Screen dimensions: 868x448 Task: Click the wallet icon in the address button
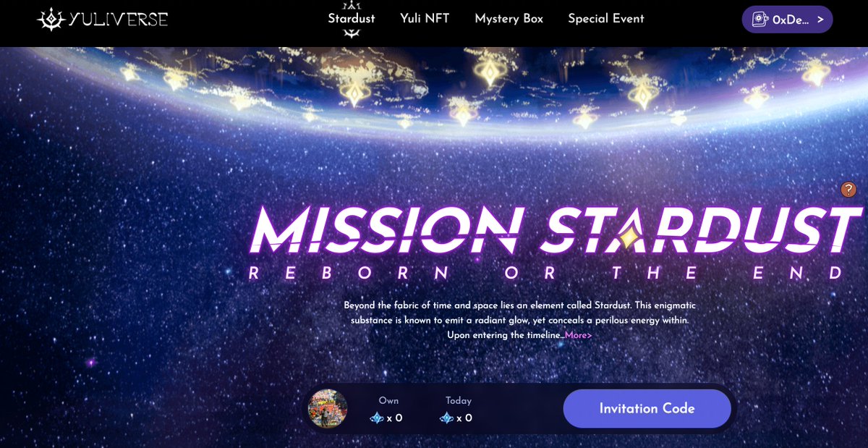click(x=759, y=20)
